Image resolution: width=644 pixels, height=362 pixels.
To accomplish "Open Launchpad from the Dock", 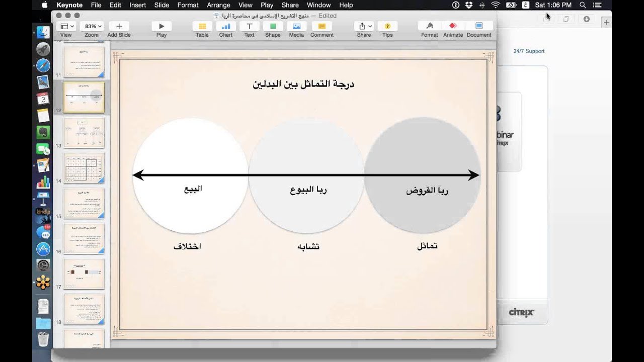I will tap(43, 49).
